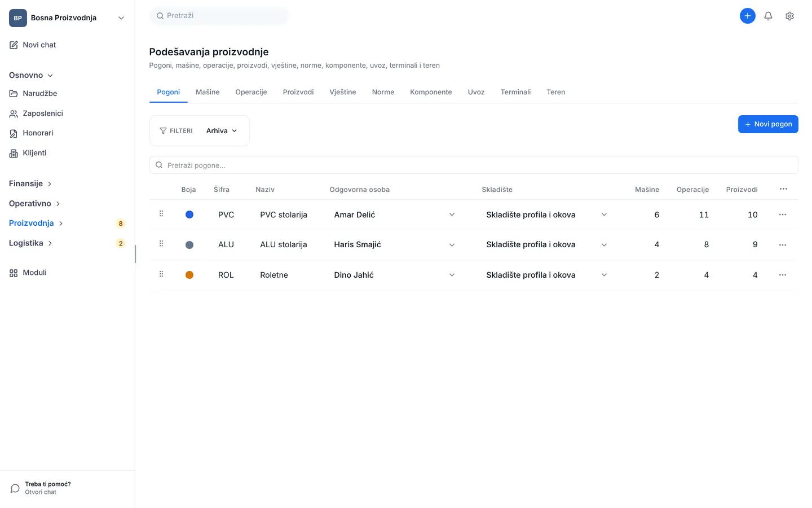Open the table column options menu
Screen dimensions: 812x508
[783, 189]
